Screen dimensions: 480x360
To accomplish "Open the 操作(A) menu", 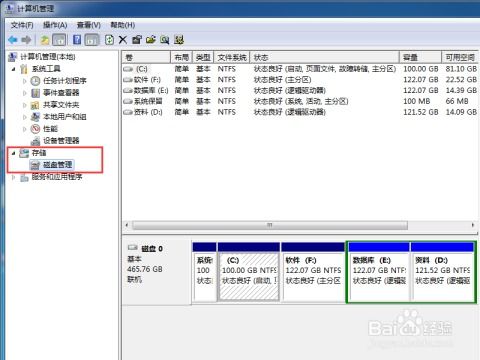I will point(55,25).
